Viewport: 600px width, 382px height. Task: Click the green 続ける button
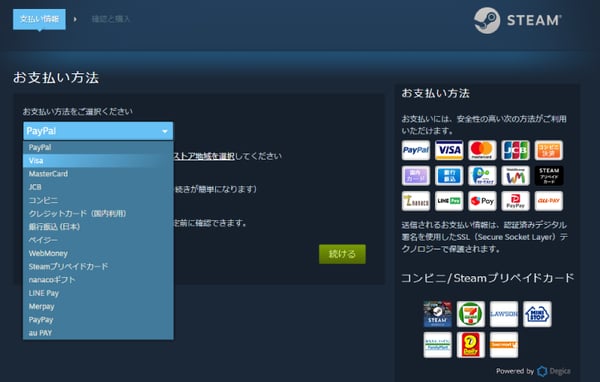click(342, 254)
